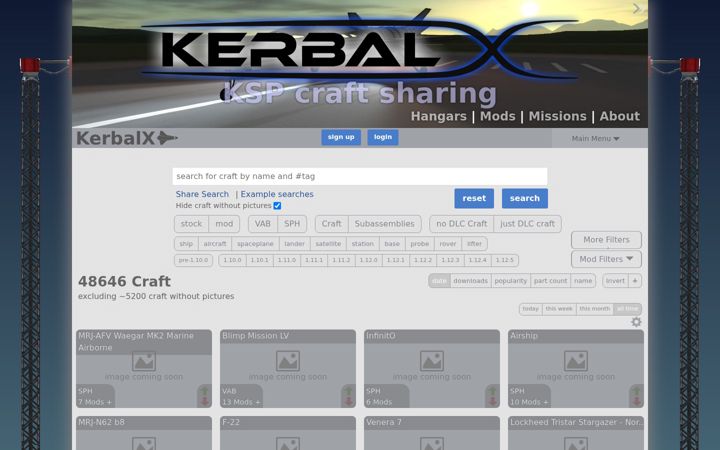
Task: Expand More Filters panel
Action: 606,240
